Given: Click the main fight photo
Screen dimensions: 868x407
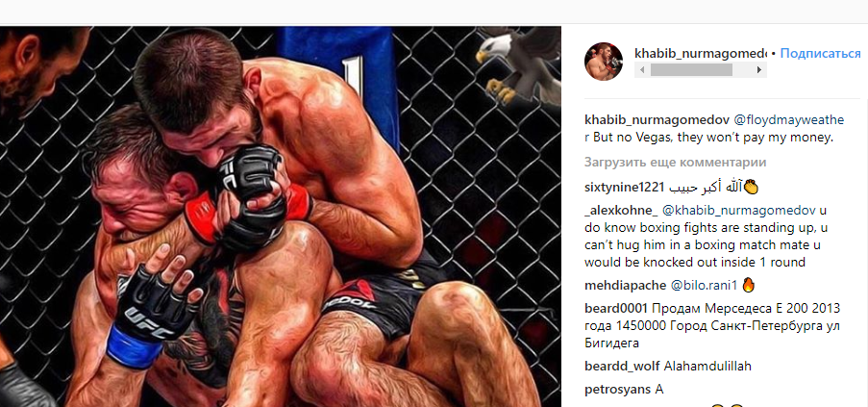Looking at the screenshot, I should click(x=280, y=216).
